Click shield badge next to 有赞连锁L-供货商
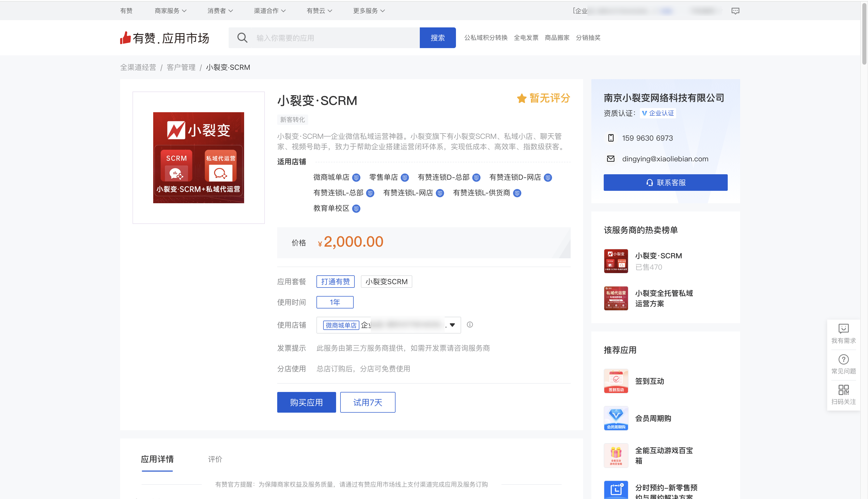Screen dimensions: 868x499 [517, 193]
